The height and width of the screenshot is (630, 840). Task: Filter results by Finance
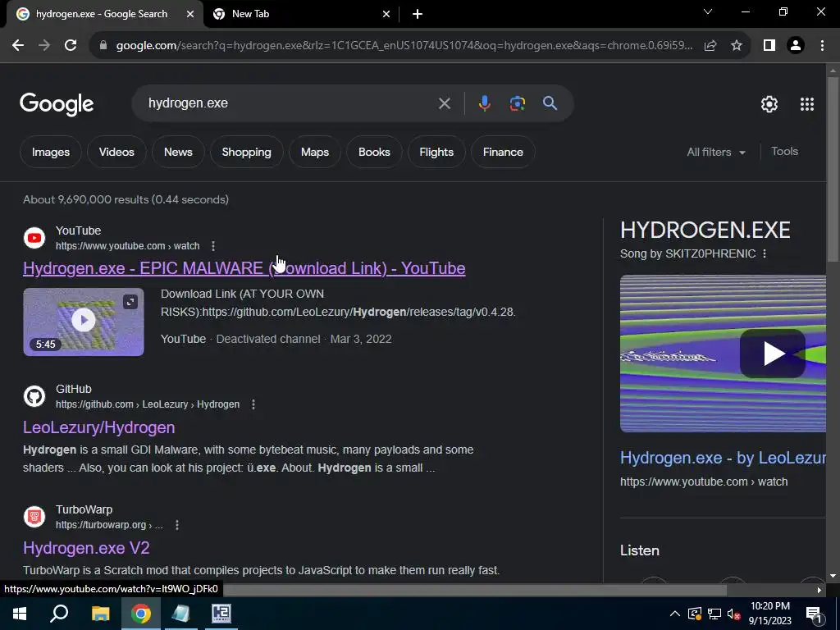[x=503, y=152]
